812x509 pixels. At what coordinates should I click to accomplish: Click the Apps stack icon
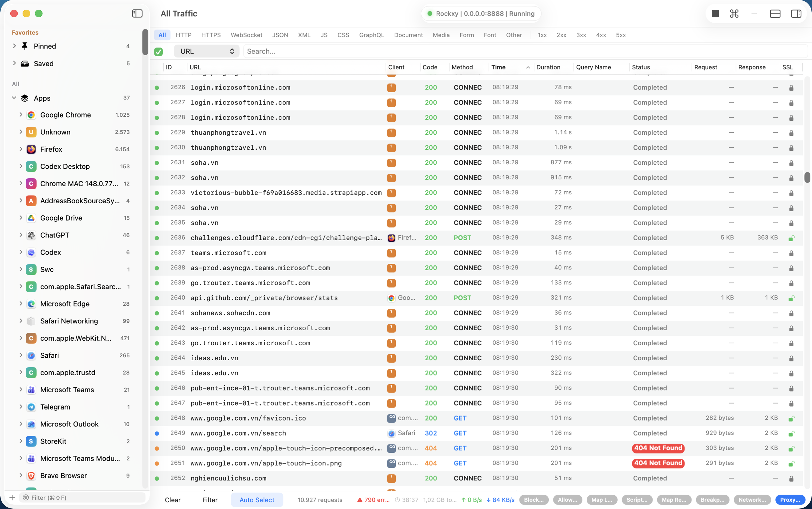[x=25, y=98]
